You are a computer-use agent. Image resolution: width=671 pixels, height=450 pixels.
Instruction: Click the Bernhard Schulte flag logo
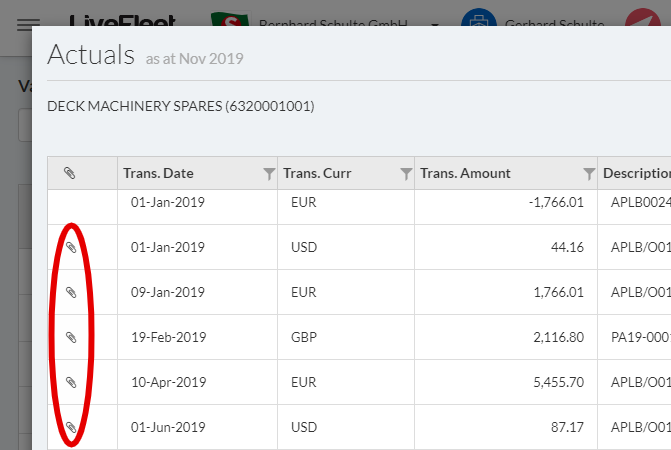pyautogui.click(x=229, y=22)
